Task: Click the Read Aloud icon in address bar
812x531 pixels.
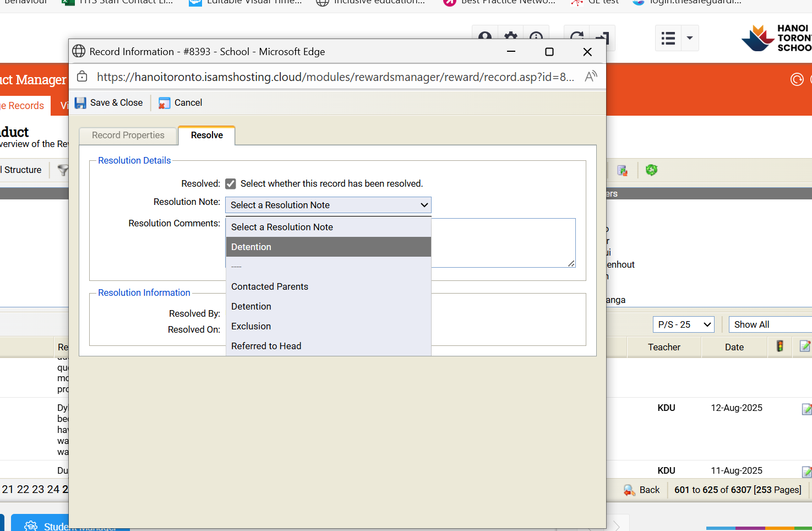Action: 591,77
